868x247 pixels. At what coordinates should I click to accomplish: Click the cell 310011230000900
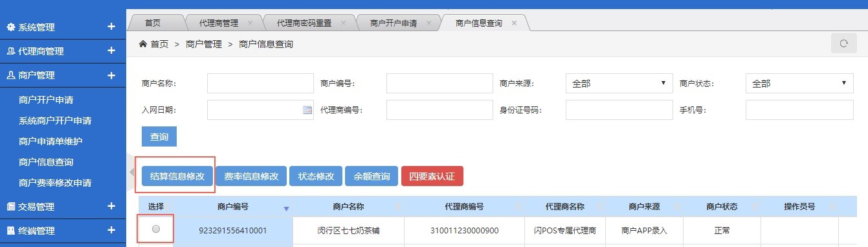(464, 230)
